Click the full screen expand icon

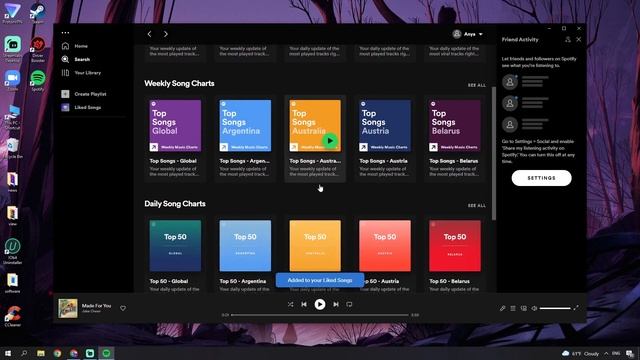click(576, 308)
